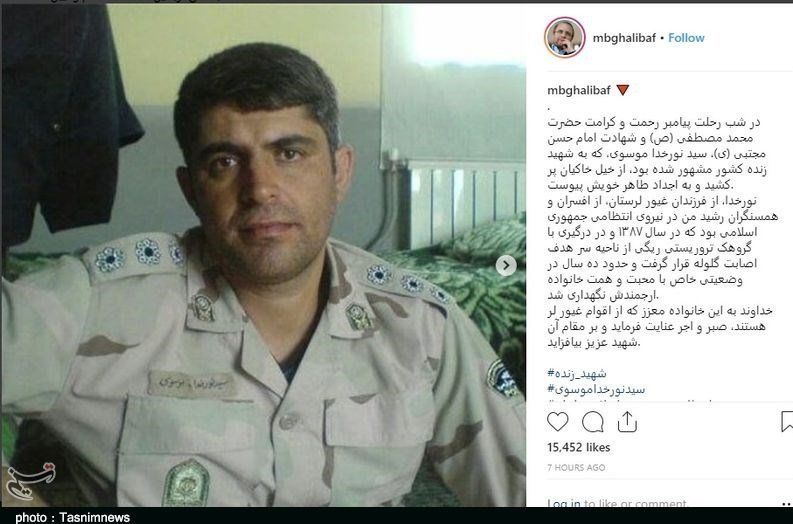Save post with bookmark icon

(x=787, y=421)
